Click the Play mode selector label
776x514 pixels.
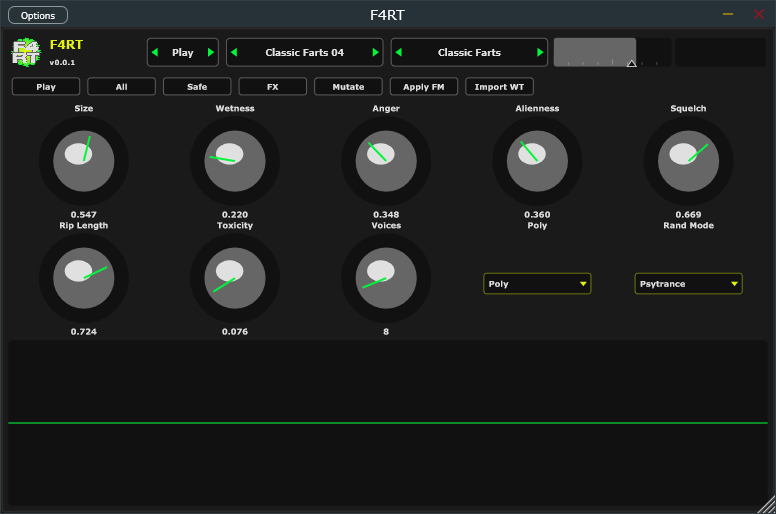tap(183, 52)
